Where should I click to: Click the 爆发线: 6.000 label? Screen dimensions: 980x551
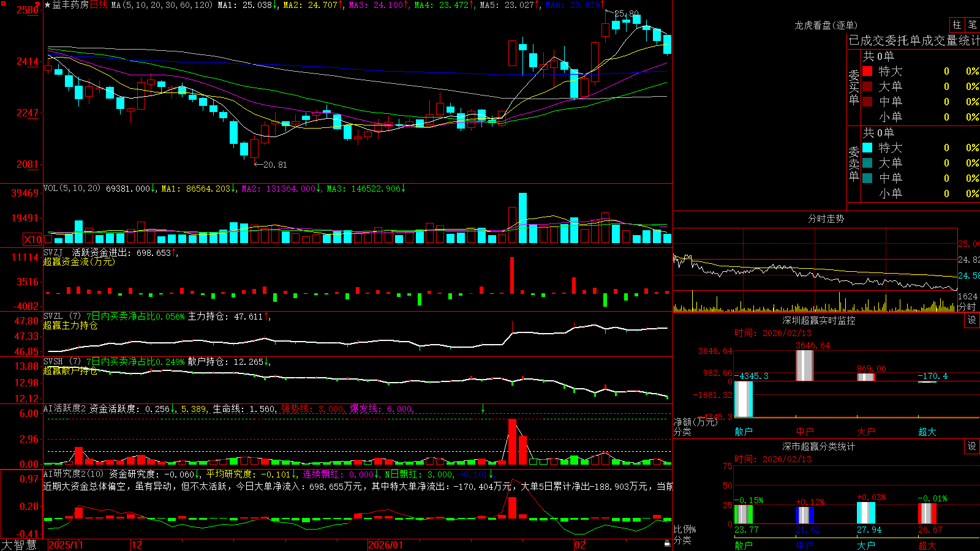[x=381, y=409]
